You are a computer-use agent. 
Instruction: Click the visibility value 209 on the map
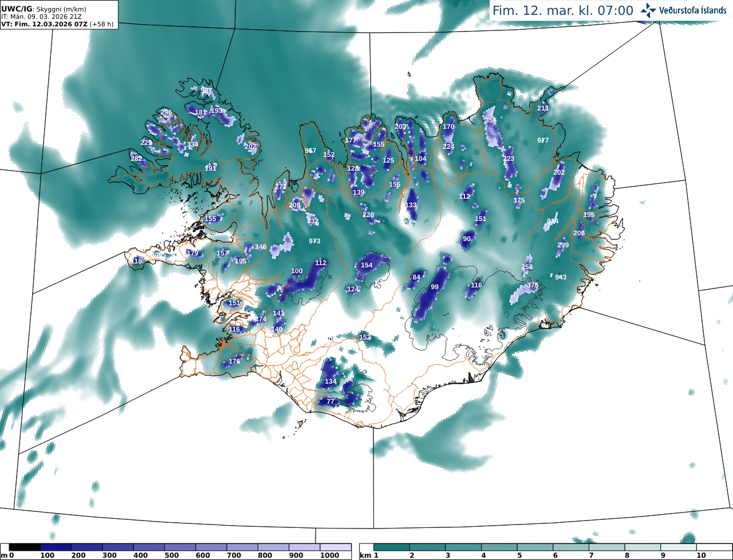(294, 206)
